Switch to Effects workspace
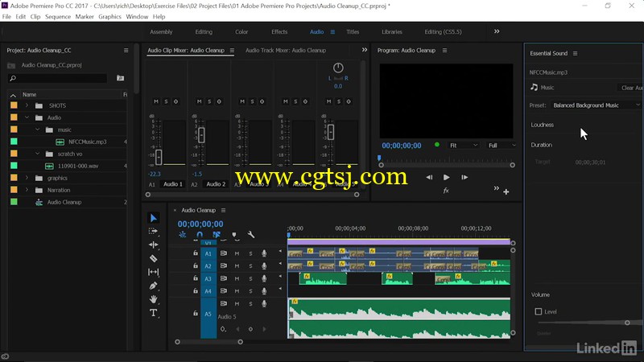Screen dimensions: 644x362 (279, 32)
